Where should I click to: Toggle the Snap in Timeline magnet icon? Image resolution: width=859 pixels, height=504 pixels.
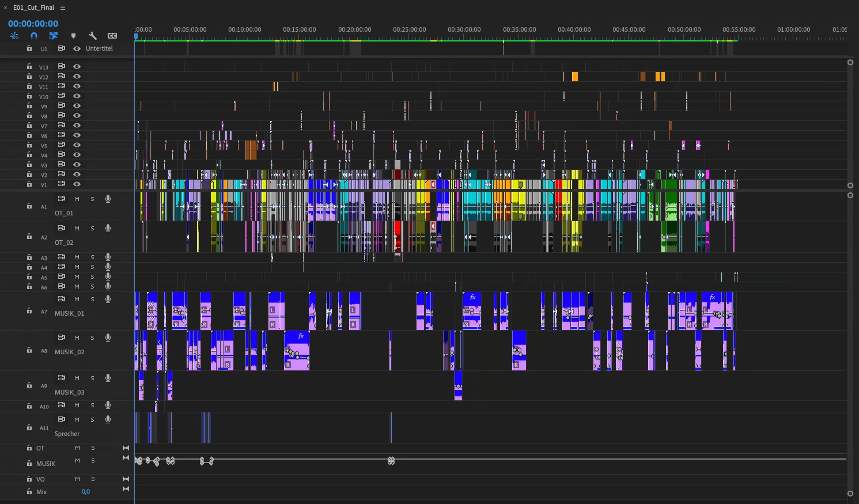click(34, 36)
